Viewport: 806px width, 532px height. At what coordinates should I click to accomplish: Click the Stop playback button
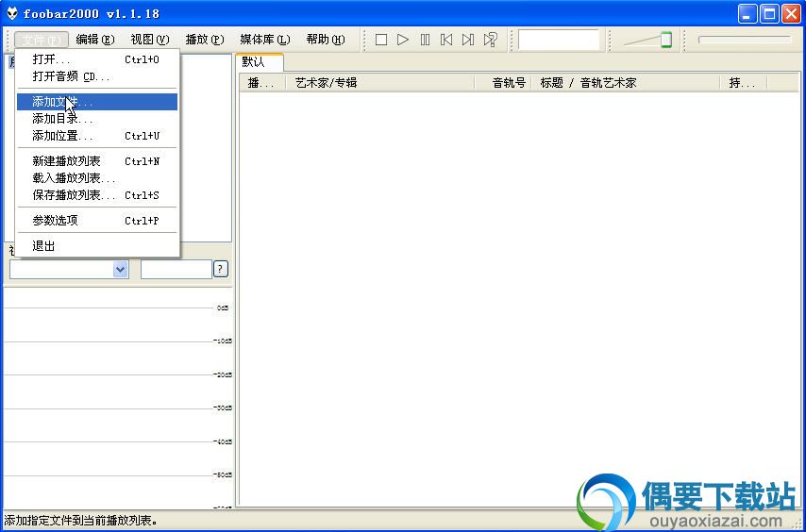click(x=381, y=40)
